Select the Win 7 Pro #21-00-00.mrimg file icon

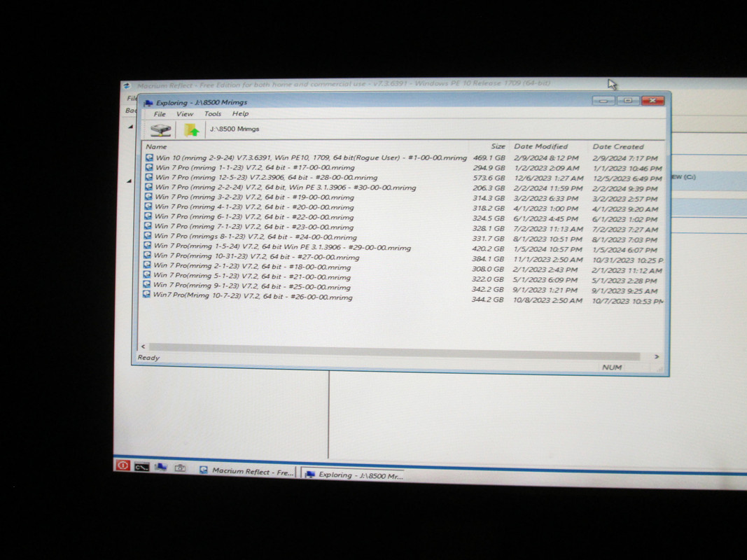pyautogui.click(x=147, y=275)
